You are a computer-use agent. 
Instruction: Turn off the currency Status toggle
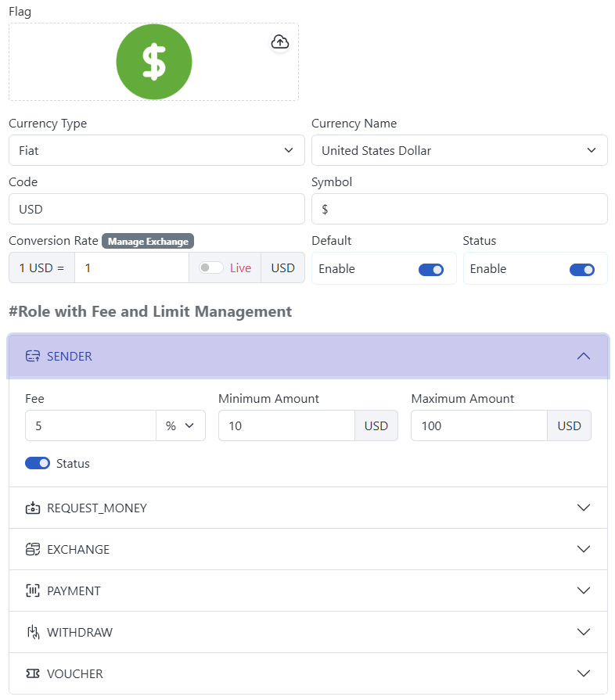(x=581, y=269)
